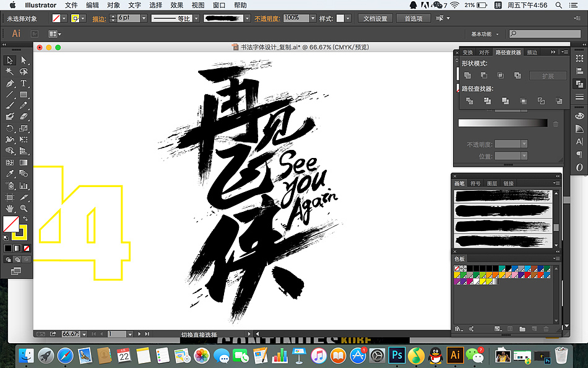Select the Hand tool
Viewport: 588px width, 368px height.
click(x=10, y=208)
